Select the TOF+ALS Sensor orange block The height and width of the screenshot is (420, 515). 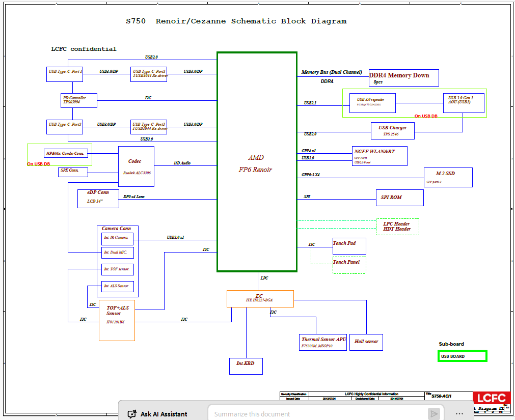click(x=117, y=320)
